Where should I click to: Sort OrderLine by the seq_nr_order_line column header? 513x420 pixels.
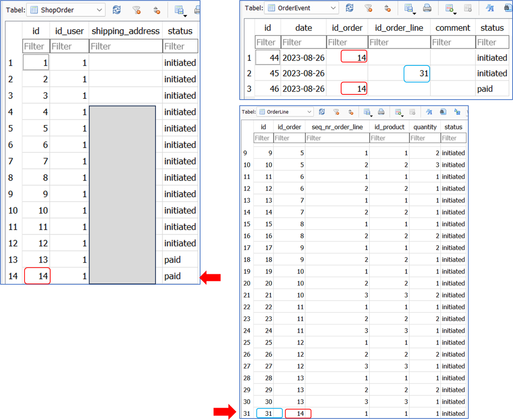337,127
